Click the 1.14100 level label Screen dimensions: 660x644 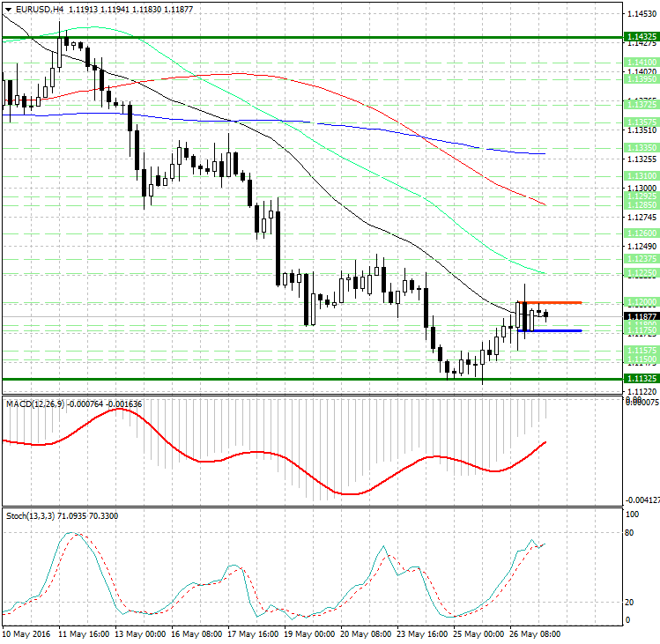pyautogui.click(x=641, y=63)
